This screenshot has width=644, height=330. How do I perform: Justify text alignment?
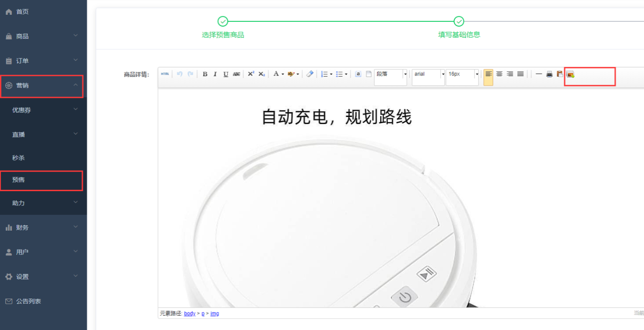tap(520, 74)
